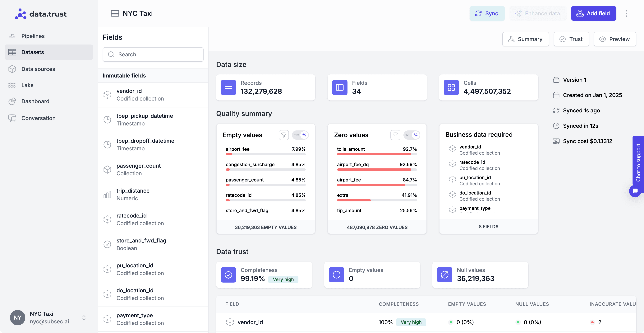Click the Sync button
This screenshot has width=644, height=333.
point(487,13)
